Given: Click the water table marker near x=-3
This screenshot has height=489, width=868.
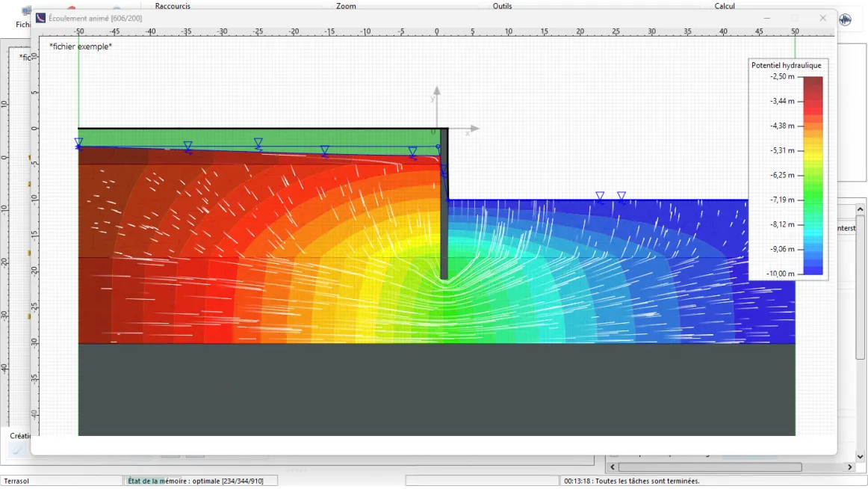Looking at the screenshot, I should point(412,152).
